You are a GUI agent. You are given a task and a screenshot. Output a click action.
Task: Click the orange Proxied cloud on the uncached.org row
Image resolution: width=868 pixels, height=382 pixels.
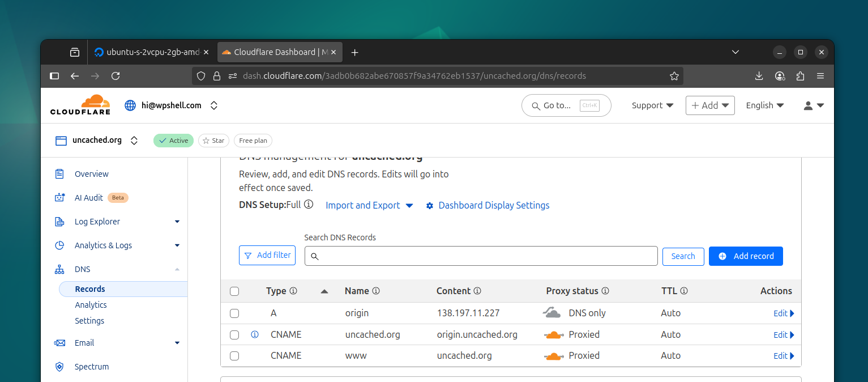click(554, 335)
